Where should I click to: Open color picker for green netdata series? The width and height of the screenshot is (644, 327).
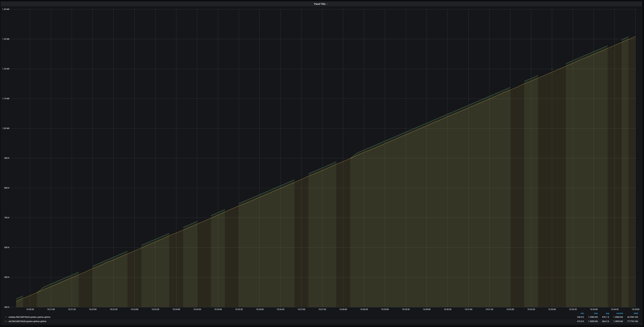6,317
